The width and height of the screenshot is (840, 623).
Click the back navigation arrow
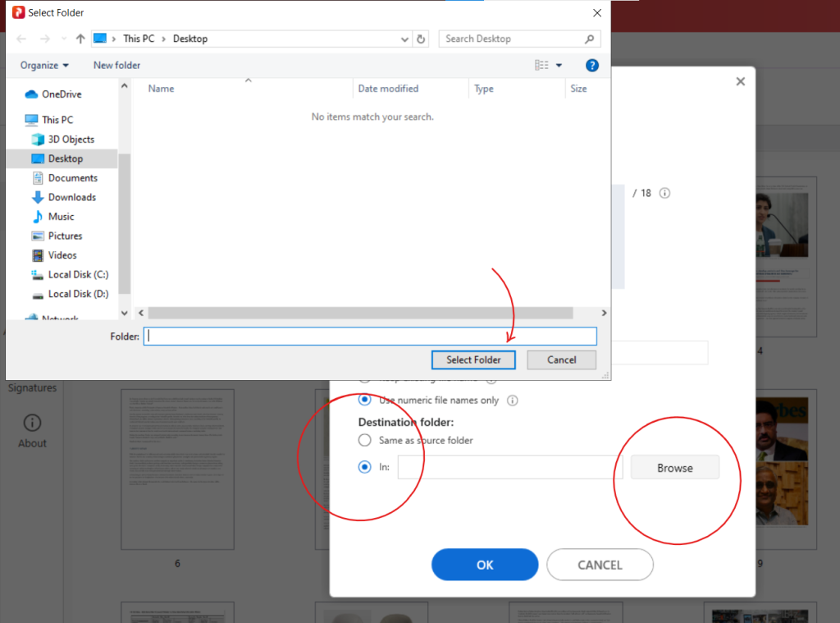20,38
